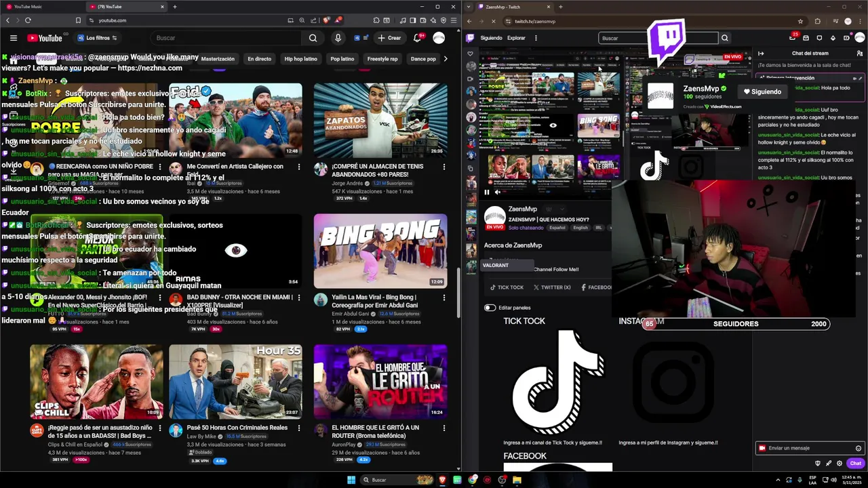Open options menu for Bad Bunny Otra Noche video
This screenshot has width=868, height=488.
coord(299,298)
